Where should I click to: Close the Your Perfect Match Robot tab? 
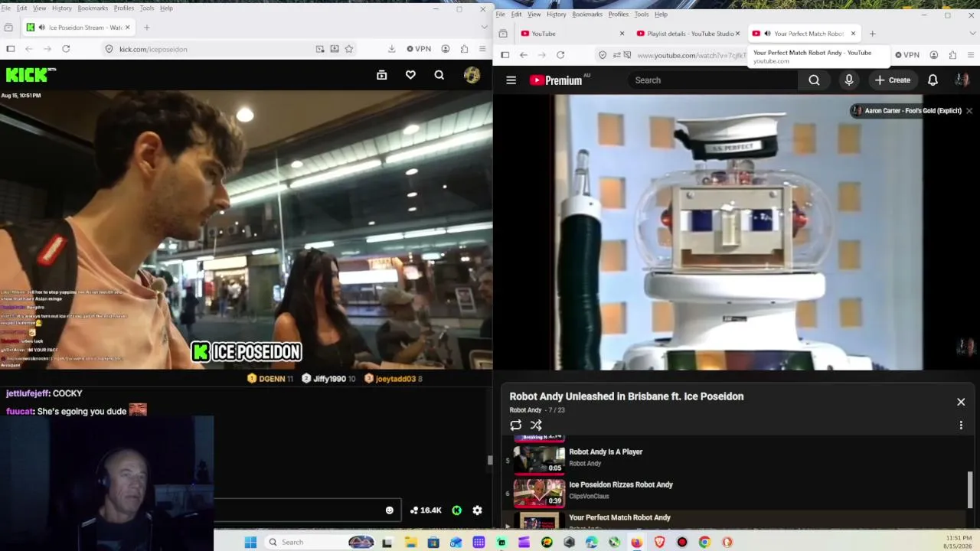pyautogui.click(x=853, y=34)
